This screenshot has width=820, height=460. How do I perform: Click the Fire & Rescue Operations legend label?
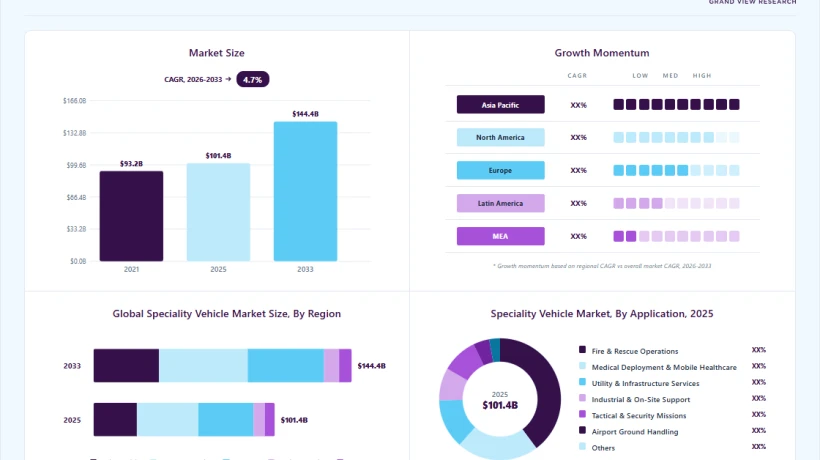click(x=635, y=351)
